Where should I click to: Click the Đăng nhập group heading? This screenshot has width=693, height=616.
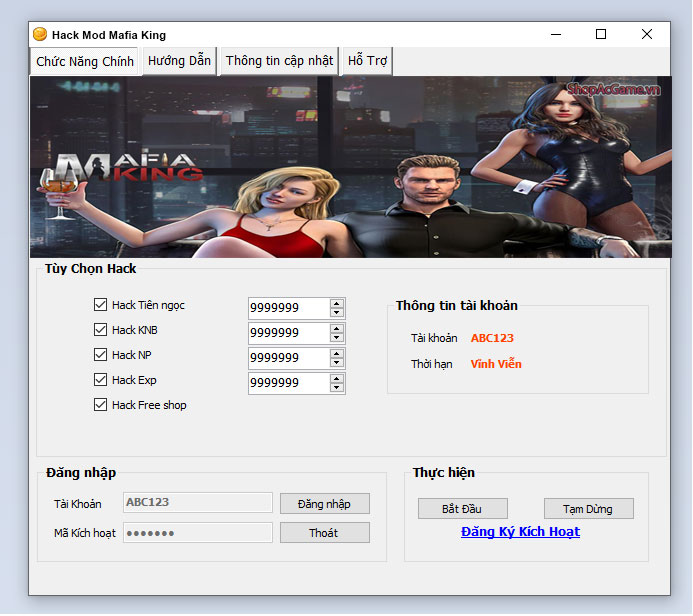pos(81,473)
